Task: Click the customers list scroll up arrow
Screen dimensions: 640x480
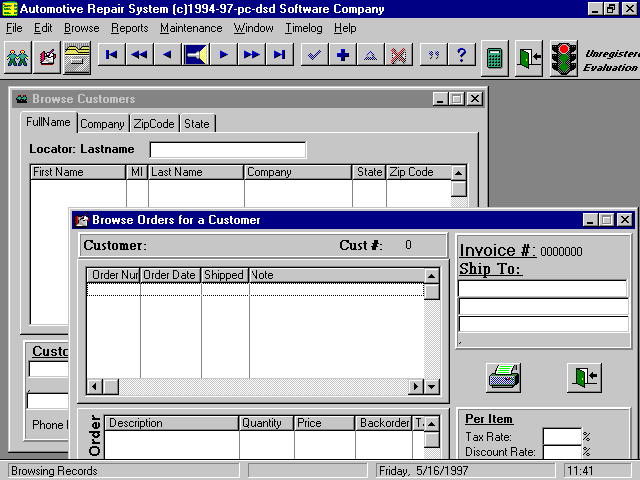Action: [x=458, y=187]
